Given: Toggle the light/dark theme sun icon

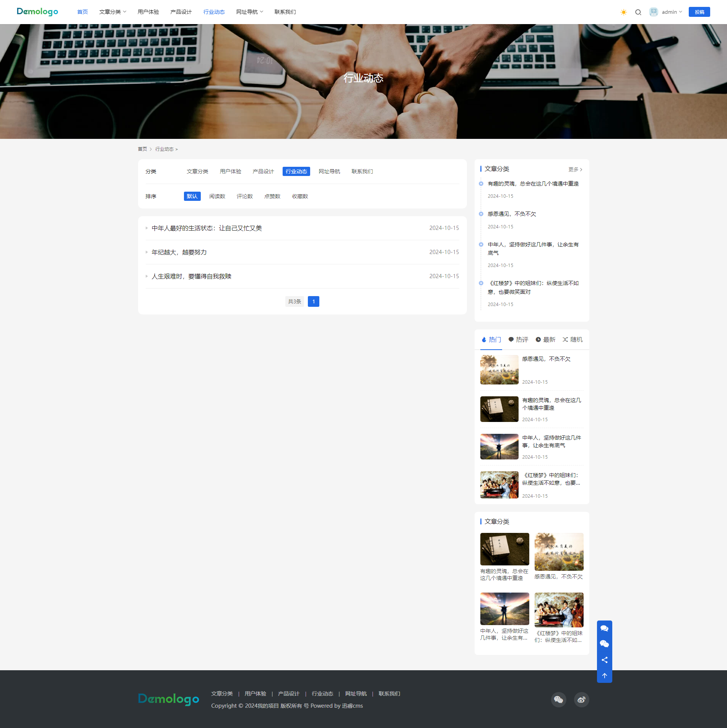Looking at the screenshot, I should [x=623, y=12].
